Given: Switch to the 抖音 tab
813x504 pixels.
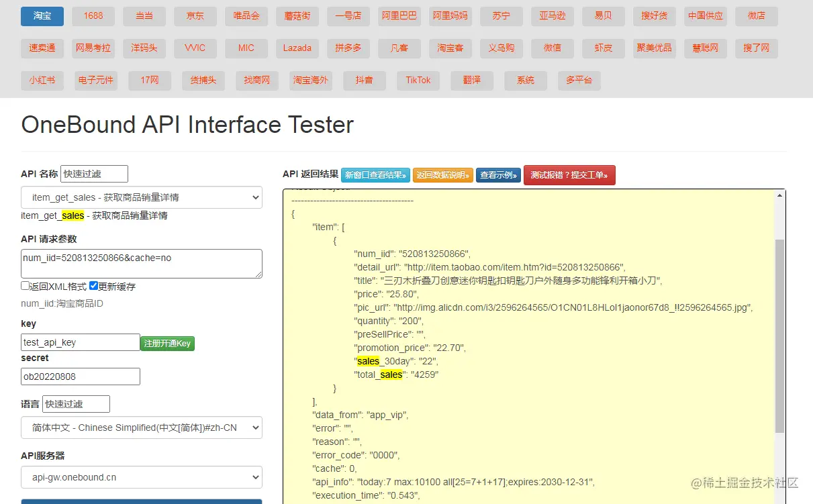Looking at the screenshot, I should coord(365,81).
